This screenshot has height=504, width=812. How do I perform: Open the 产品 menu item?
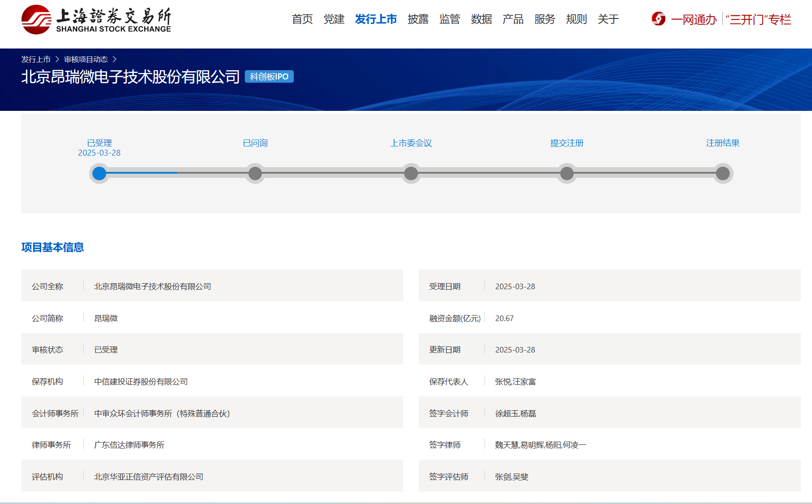pyautogui.click(x=513, y=19)
